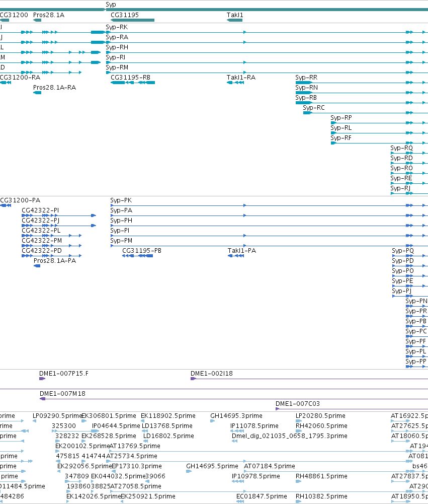
Task: Click the DME1-007M18 clone label
Action: pyautogui.click(x=62, y=393)
